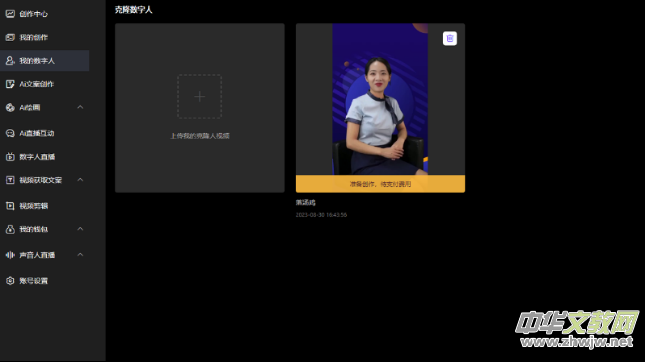Expand the 声音人直播 submenu chevron
The width and height of the screenshot is (645, 362).
coord(80,255)
